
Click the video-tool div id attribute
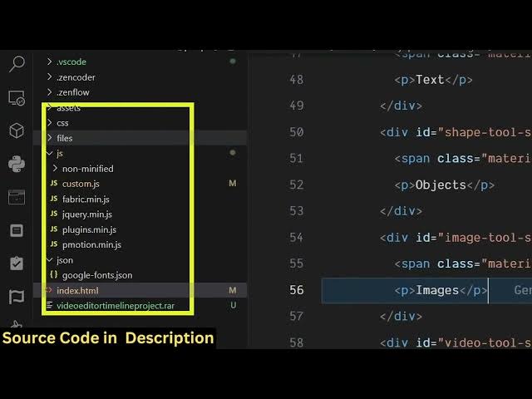click(474, 342)
